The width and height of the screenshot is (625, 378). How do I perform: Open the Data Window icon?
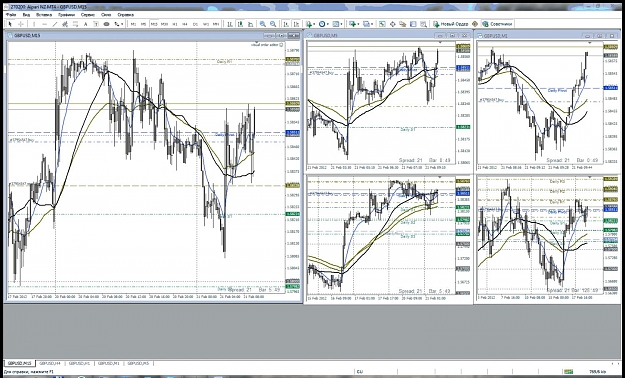392,24
